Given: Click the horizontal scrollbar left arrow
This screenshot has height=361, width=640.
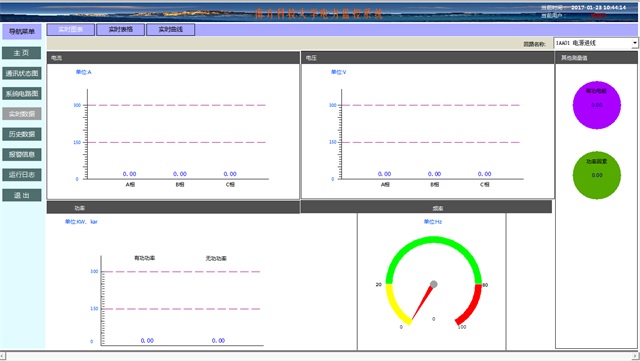Looking at the screenshot, I should tap(3, 356).
